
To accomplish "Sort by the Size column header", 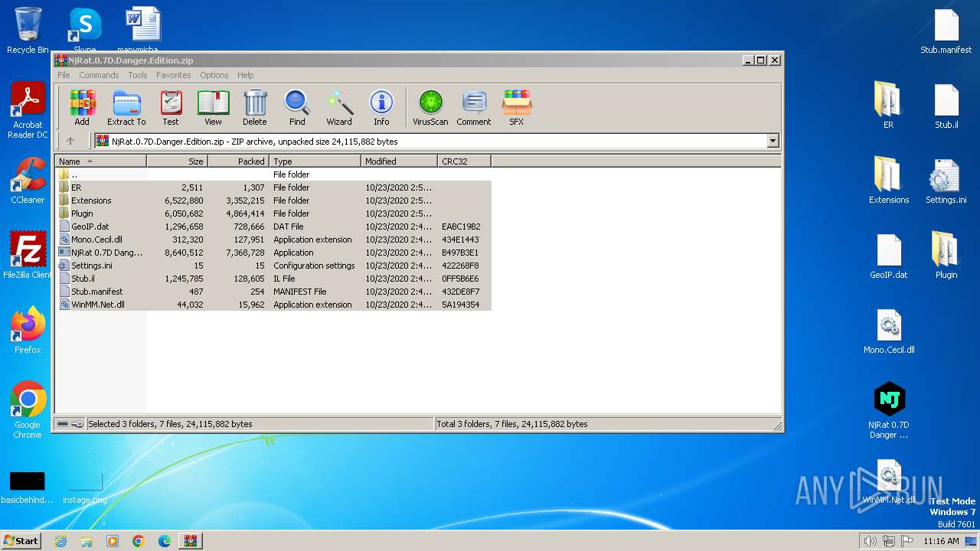I will tap(177, 161).
